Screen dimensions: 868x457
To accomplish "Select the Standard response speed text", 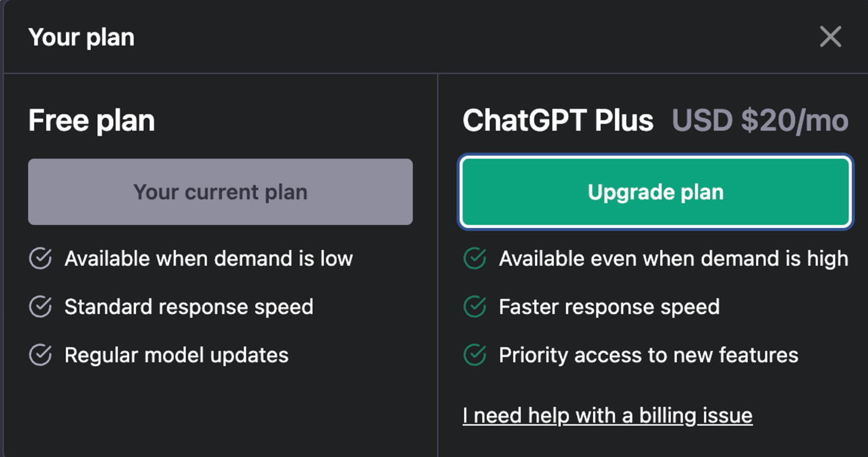I will point(189,307).
